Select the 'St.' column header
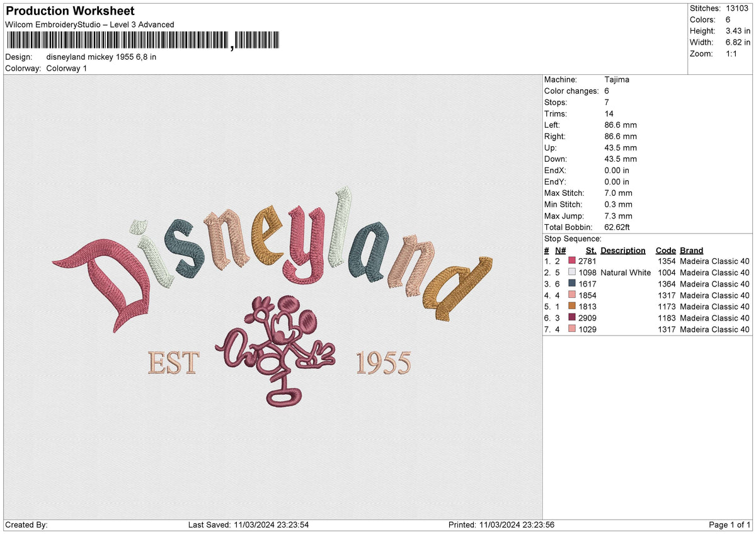Image resolution: width=756 pixels, height=534 pixels. point(591,250)
